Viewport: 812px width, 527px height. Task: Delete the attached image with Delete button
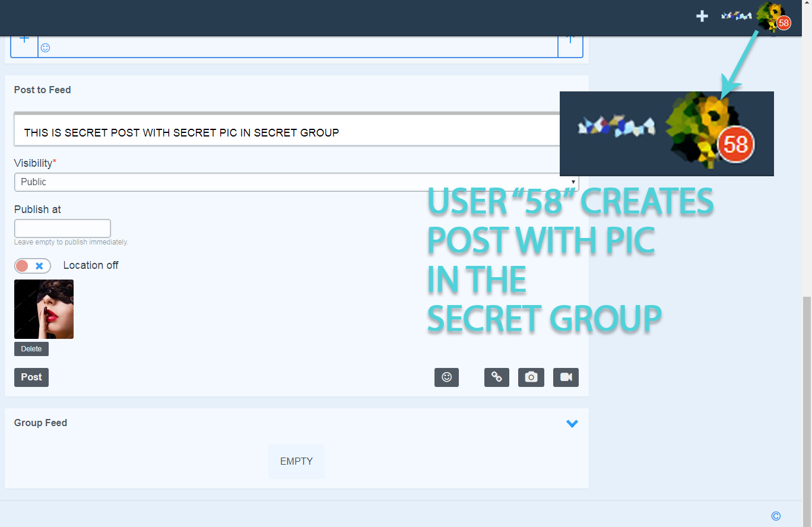coord(31,349)
